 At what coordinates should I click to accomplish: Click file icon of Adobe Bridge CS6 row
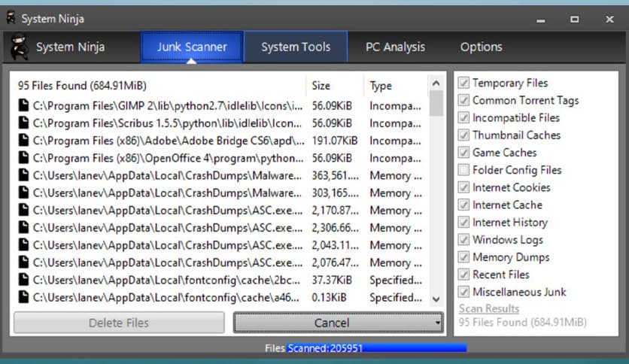click(23, 141)
